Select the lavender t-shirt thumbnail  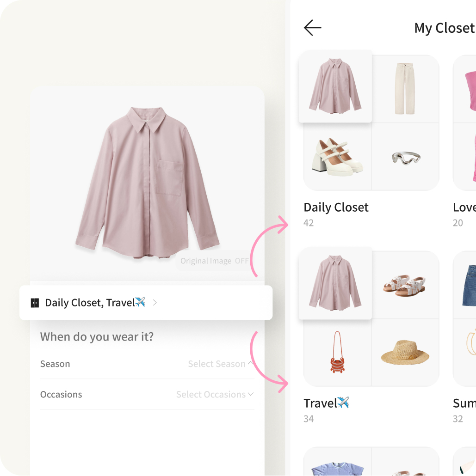click(x=337, y=464)
